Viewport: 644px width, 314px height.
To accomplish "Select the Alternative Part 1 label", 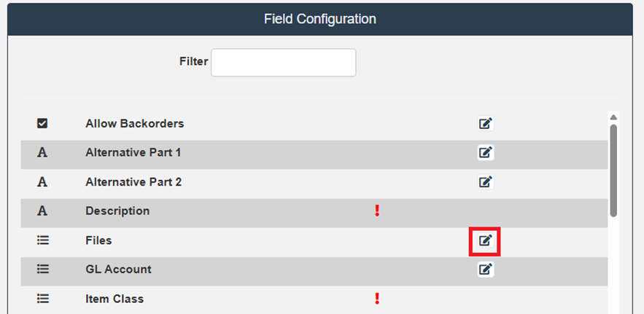I will 133,153.
